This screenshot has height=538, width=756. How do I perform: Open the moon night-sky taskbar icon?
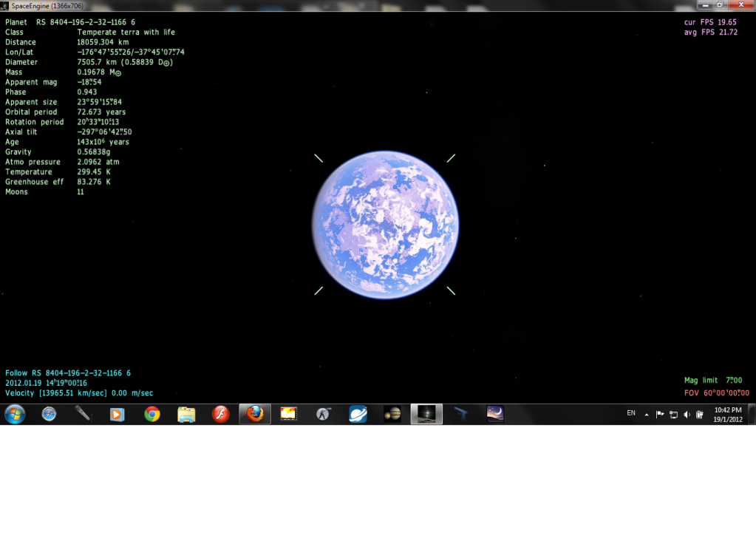(495, 415)
